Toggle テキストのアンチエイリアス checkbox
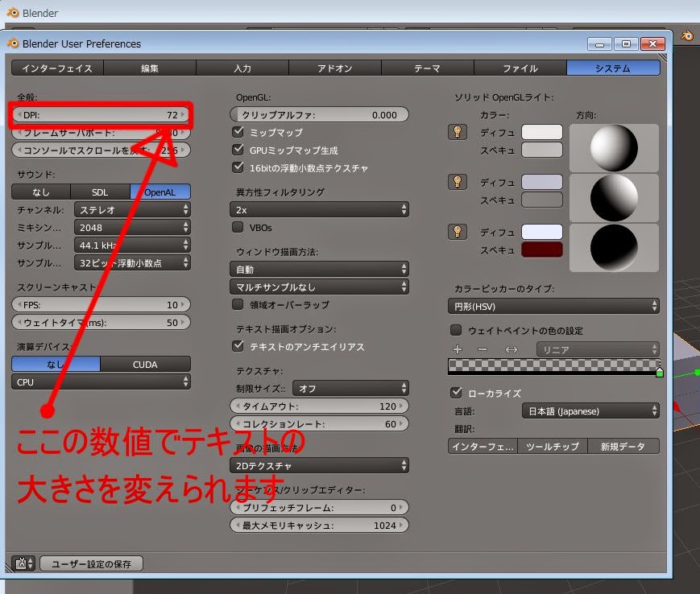Screen dimensions: 700x594 click(x=238, y=346)
